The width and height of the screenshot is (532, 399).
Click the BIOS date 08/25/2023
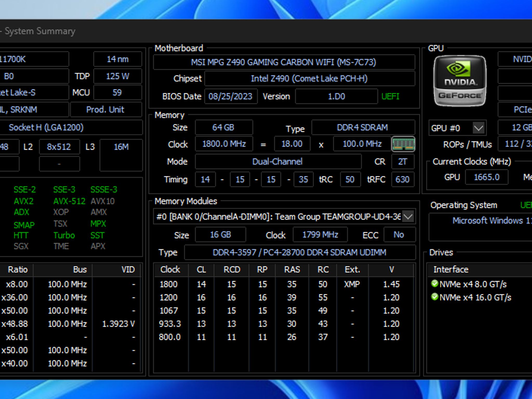231,96
